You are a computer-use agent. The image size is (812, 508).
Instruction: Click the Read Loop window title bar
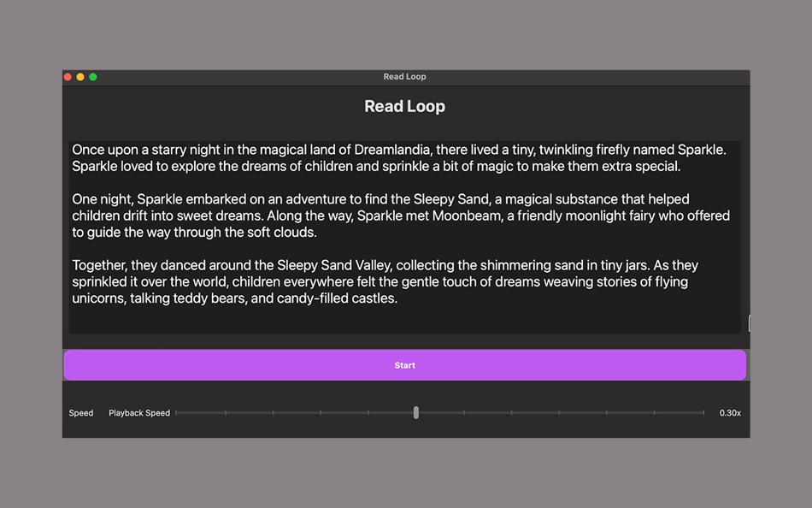click(404, 77)
